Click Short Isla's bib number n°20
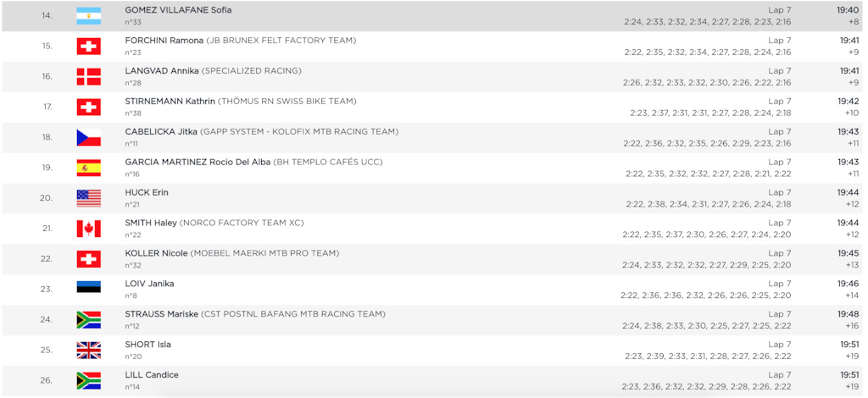 133,357
